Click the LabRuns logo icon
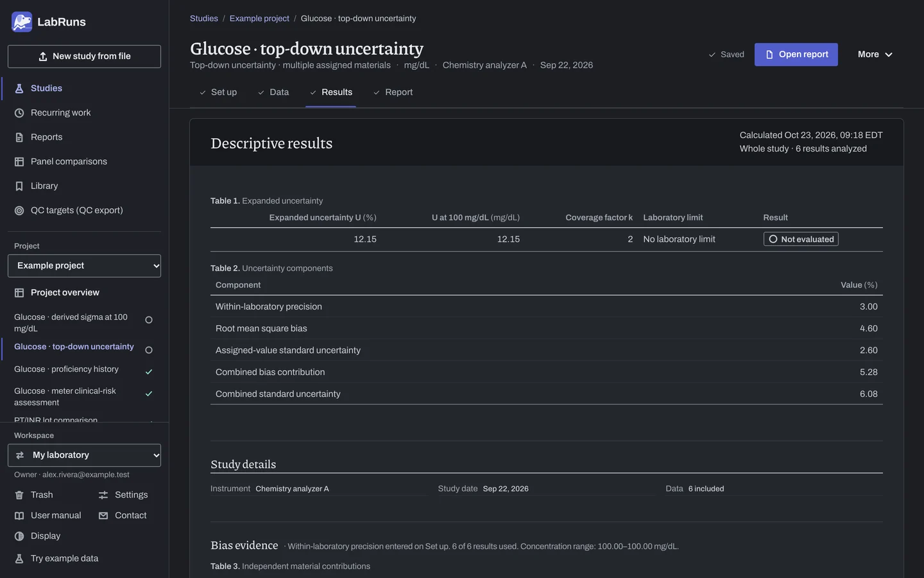924x578 pixels. coord(22,22)
